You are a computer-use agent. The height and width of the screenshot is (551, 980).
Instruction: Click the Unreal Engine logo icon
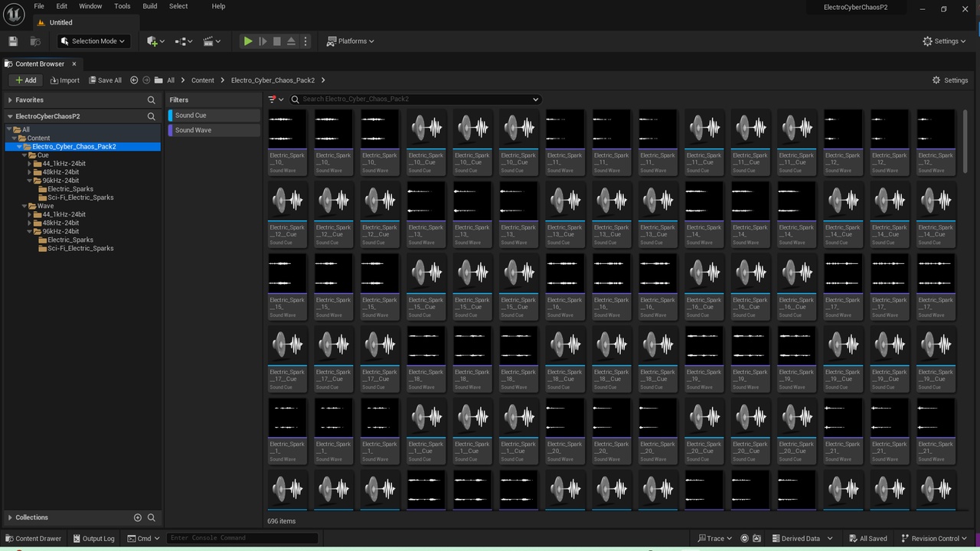(14, 14)
